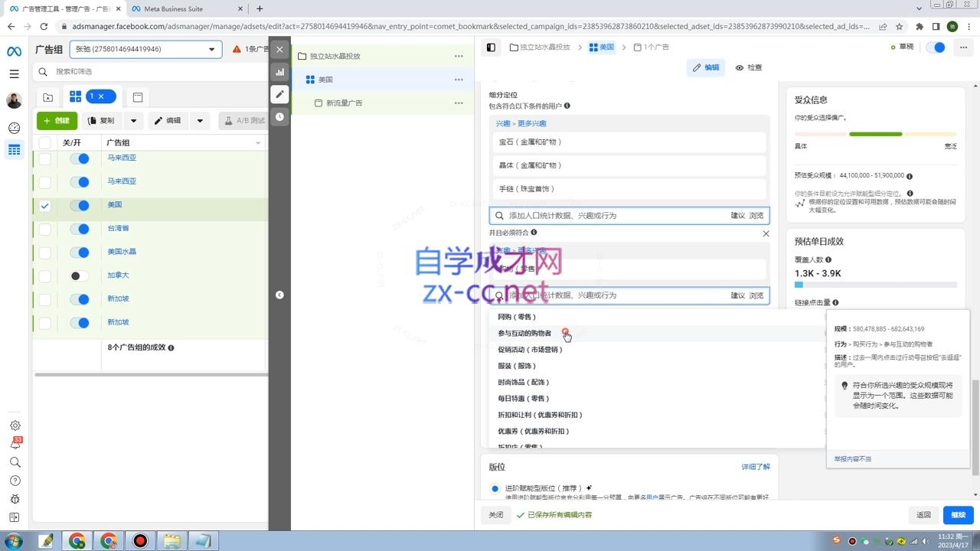This screenshot has width=980, height=551.
Task: Click the clock history icon in floating panel
Action: [279, 116]
